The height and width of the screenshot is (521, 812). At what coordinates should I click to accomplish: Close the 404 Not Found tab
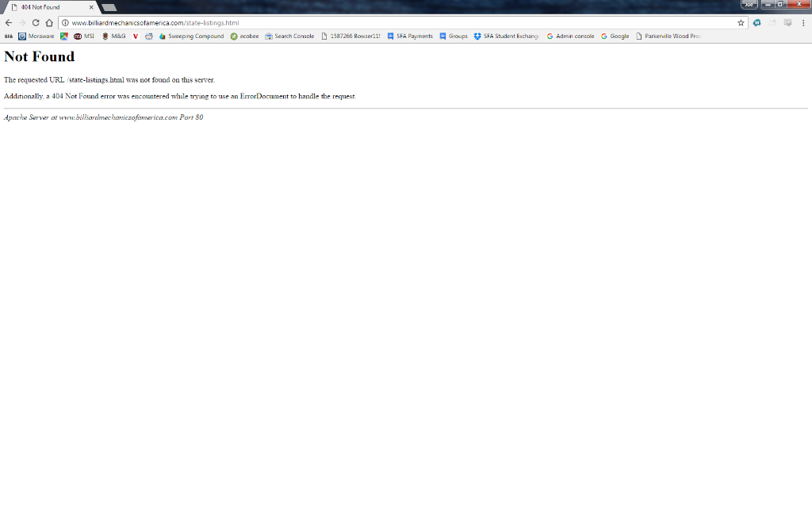(91, 7)
